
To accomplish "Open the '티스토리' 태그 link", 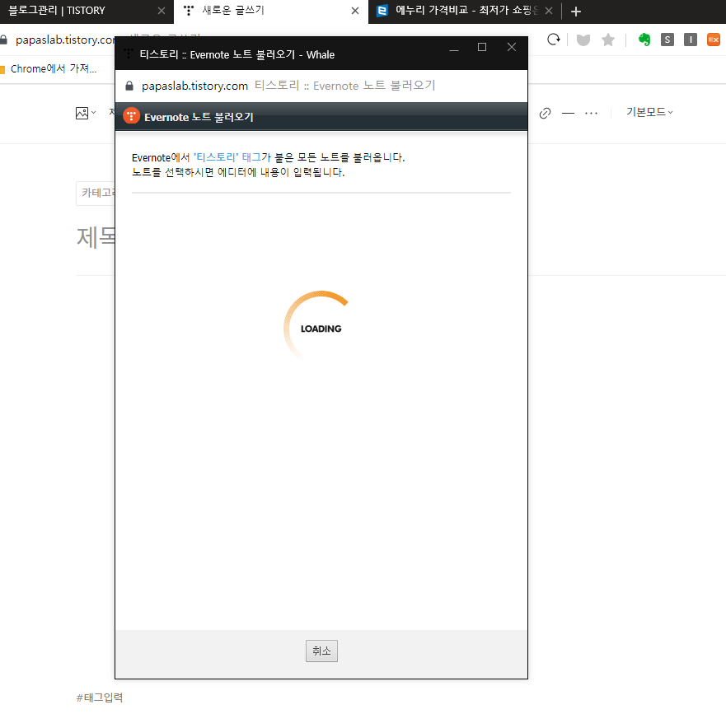I will [x=227, y=157].
